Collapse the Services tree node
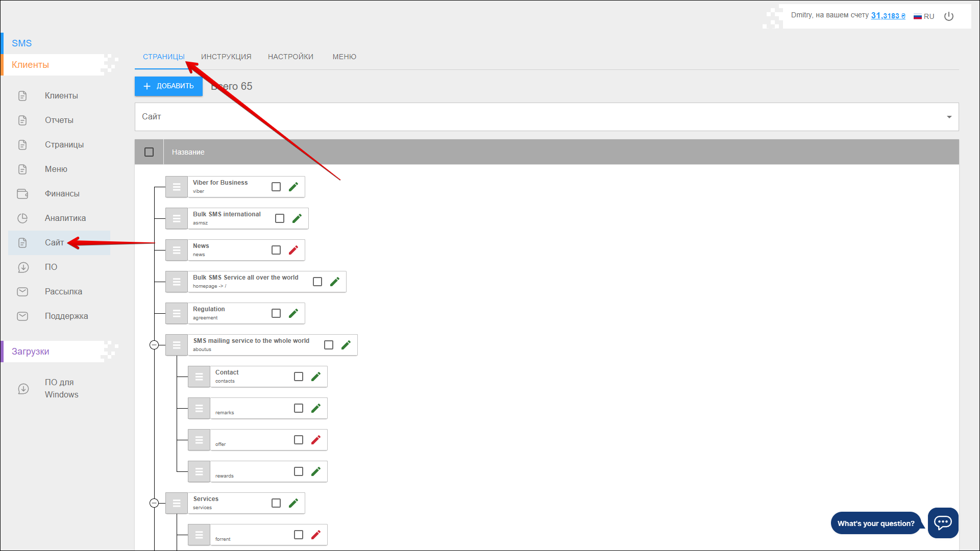 tap(154, 503)
